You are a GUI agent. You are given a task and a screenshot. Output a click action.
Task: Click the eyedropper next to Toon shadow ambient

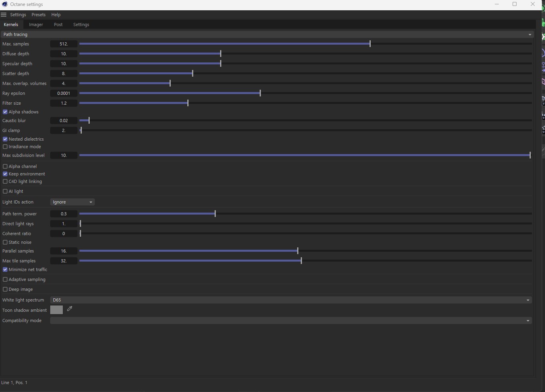click(70, 309)
